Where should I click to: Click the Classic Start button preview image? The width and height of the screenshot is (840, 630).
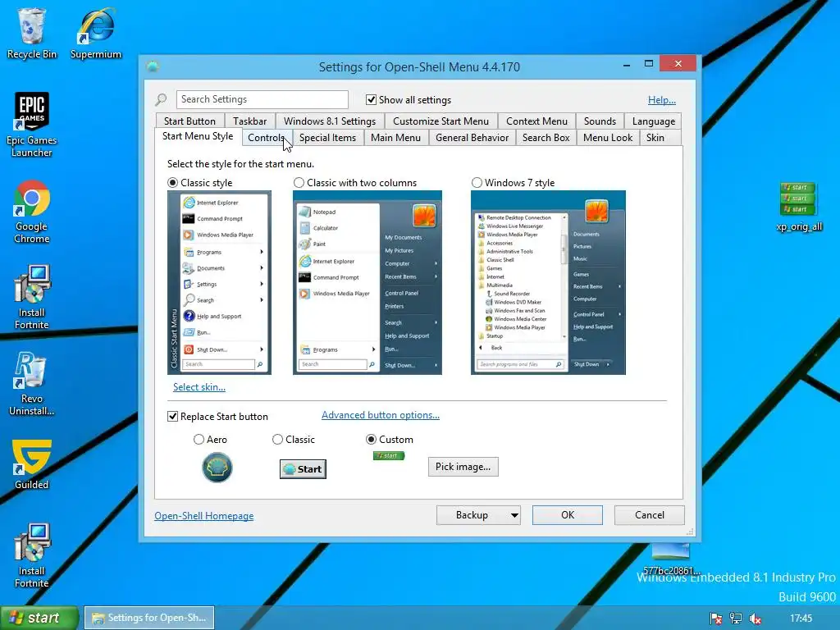[x=303, y=468]
